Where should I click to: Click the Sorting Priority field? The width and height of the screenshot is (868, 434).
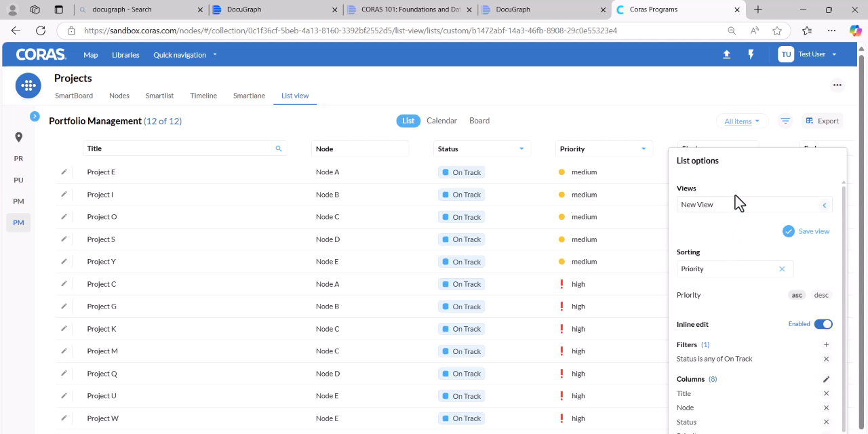[x=735, y=269]
